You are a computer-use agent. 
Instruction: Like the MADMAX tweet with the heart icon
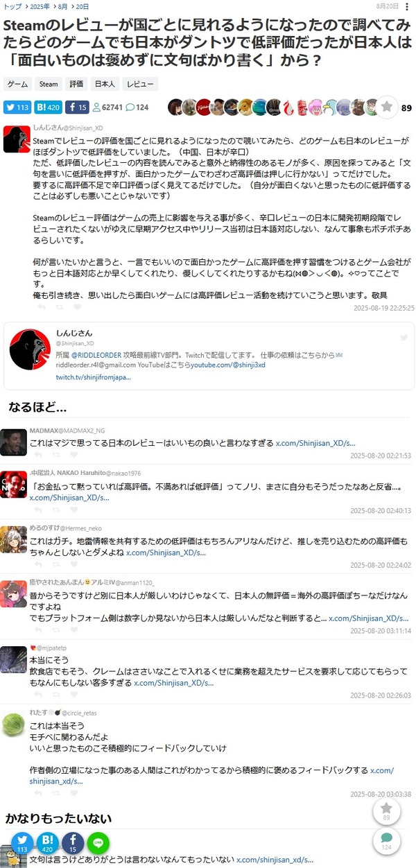76,456
